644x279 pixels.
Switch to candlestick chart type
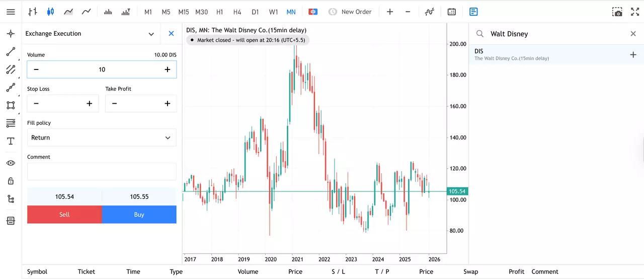[50, 12]
